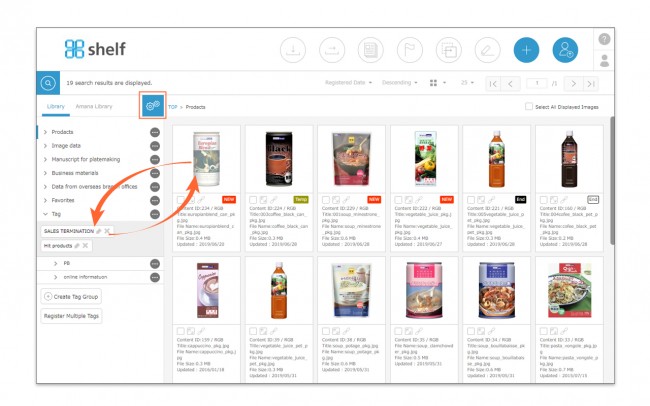Click the flag icon in toolbar
650x406 pixels.
coord(410,50)
